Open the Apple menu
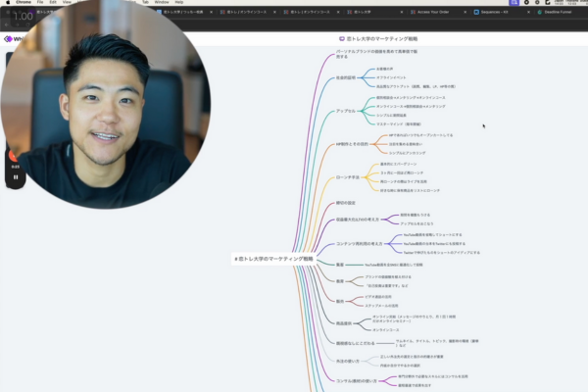 (x=8, y=2)
